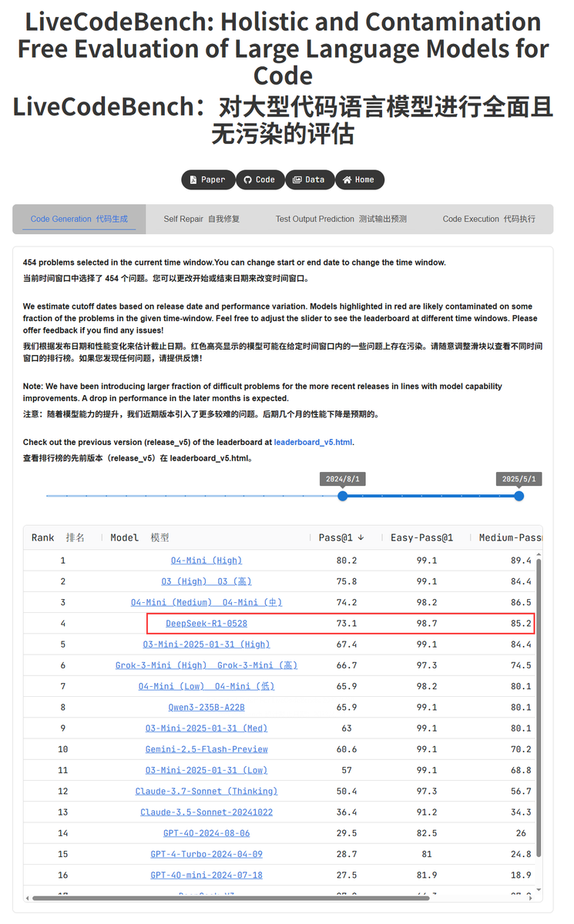
Task: Click the GitHub icon in Code button
Action: [x=248, y=179]
